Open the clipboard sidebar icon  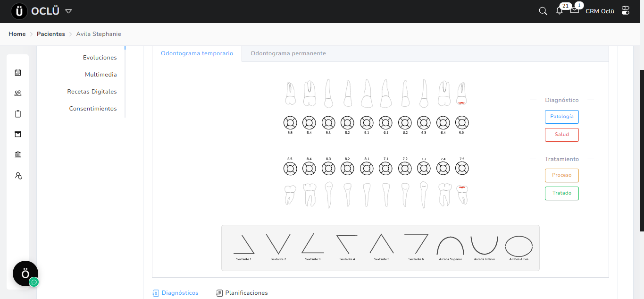pos(18,114)
